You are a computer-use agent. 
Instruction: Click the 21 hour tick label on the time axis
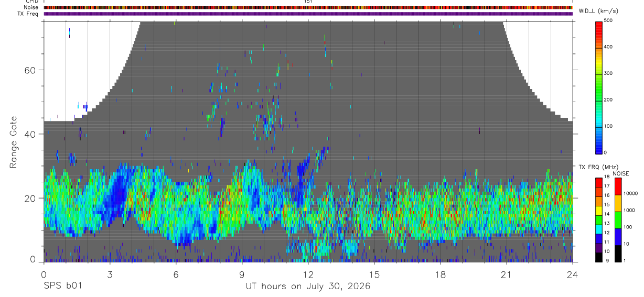point(506,274)
